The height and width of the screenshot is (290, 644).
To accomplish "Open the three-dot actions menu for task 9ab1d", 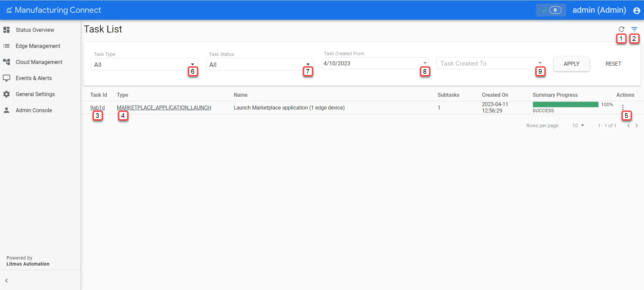I will point(623,107).
